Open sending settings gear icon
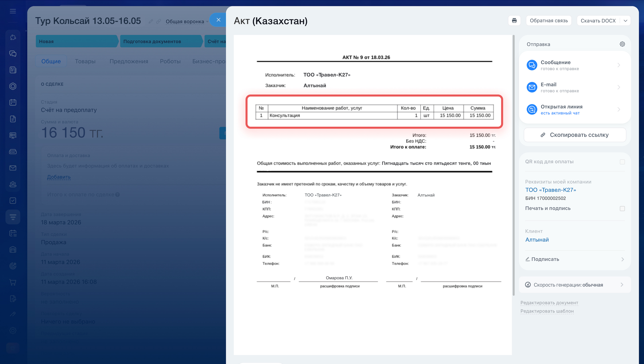The image size is (644, 364). coord(622,44)
